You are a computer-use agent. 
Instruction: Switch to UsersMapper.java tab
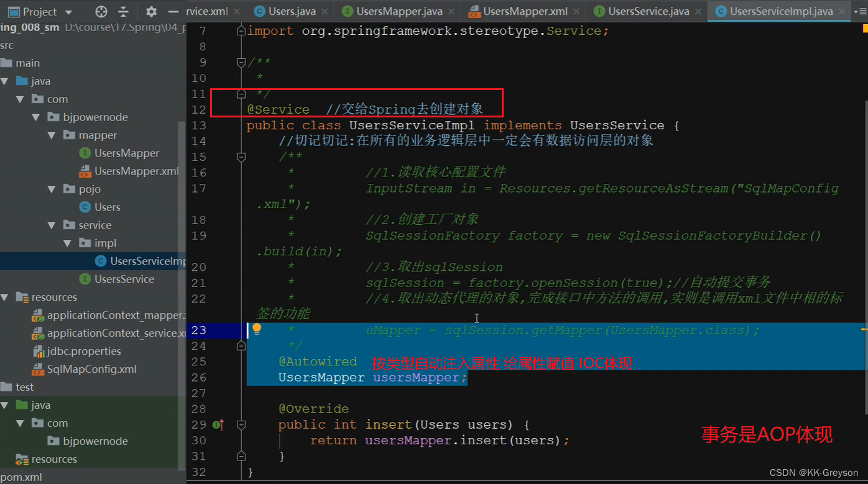(400, 11)
